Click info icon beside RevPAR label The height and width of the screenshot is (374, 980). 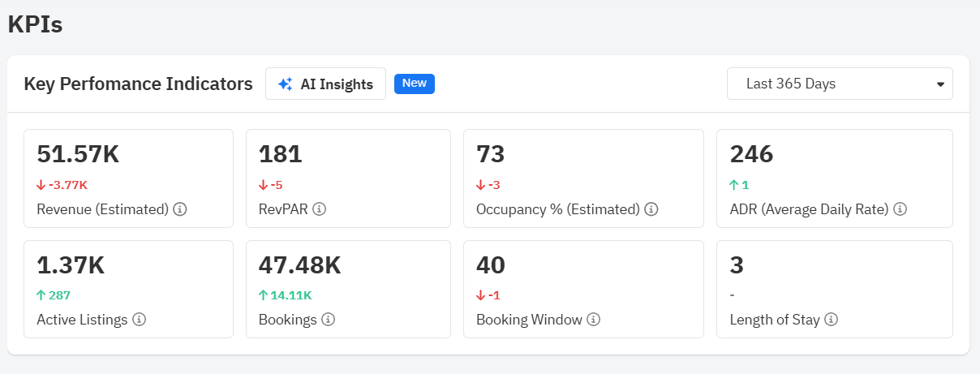320,209
